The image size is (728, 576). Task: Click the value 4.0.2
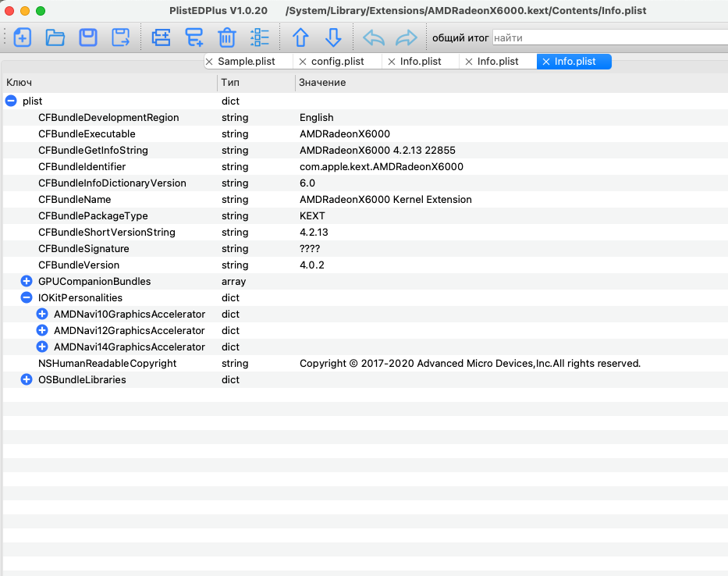pyautogui.click(x=311, y=265)
